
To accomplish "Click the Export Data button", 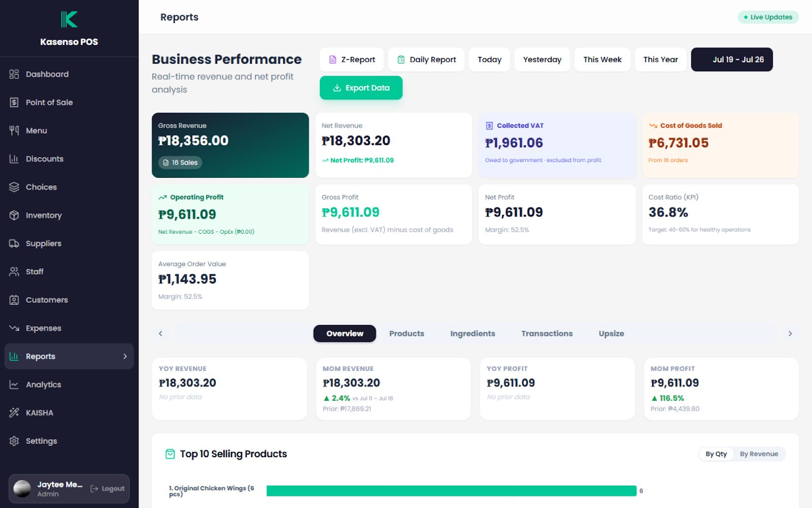I will click(361, 88).
